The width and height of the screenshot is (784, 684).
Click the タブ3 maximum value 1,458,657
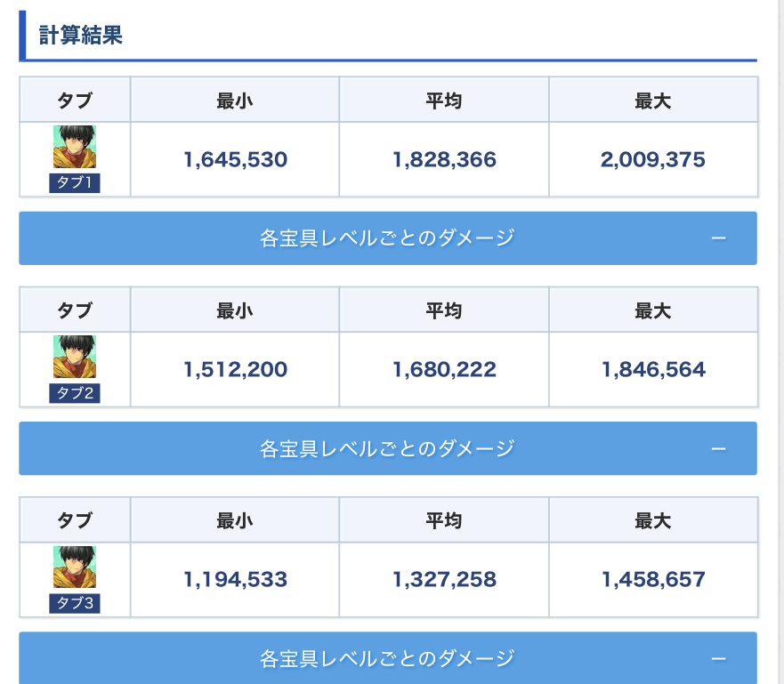[x=652, y=580]
